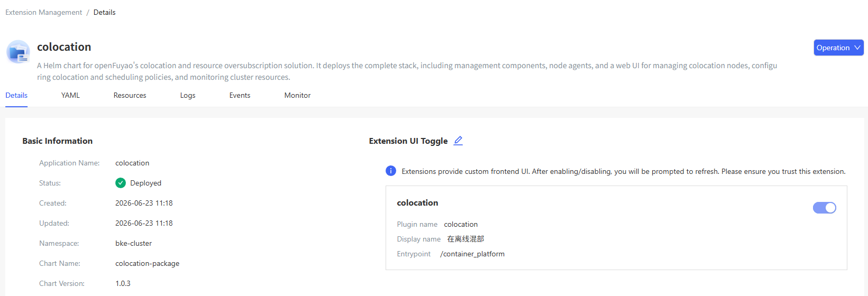Open the Operation dropdown menu
Viewport: 868px width, 296px height.
coord(838,48)
